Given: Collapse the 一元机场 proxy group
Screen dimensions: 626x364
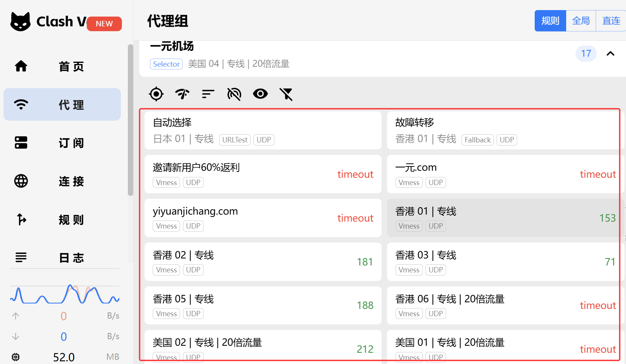Looking at the screenshot, I should click(x=610, y=54).
